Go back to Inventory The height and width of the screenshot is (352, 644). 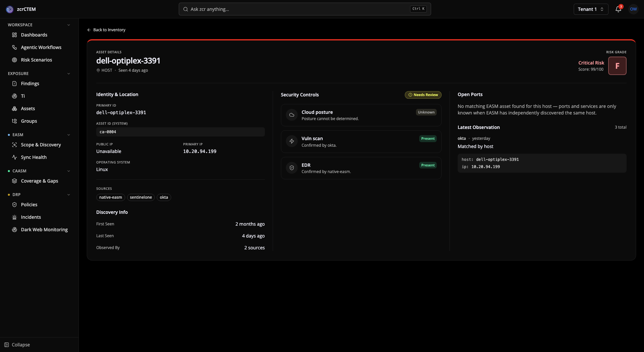tap(106, 30)
